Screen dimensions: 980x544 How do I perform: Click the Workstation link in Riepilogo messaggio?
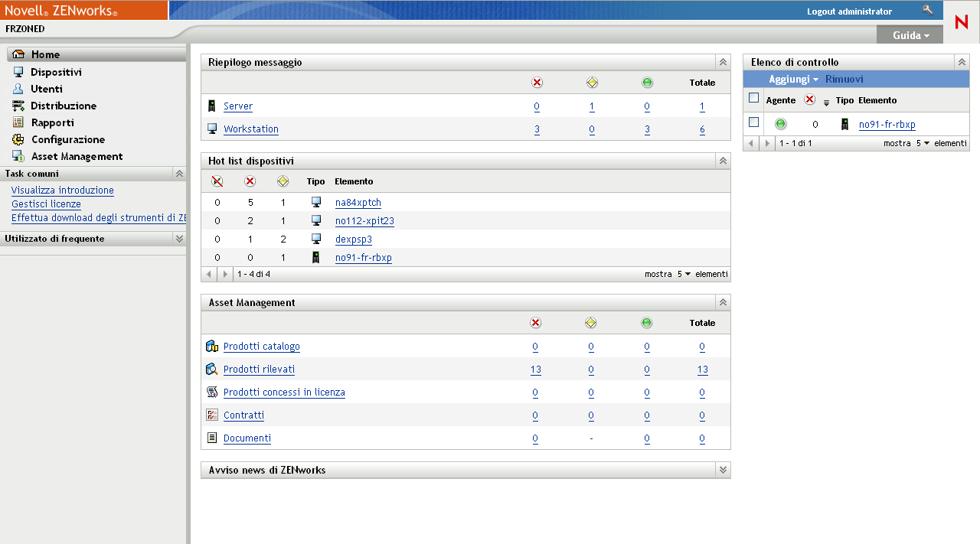point(250,129)
